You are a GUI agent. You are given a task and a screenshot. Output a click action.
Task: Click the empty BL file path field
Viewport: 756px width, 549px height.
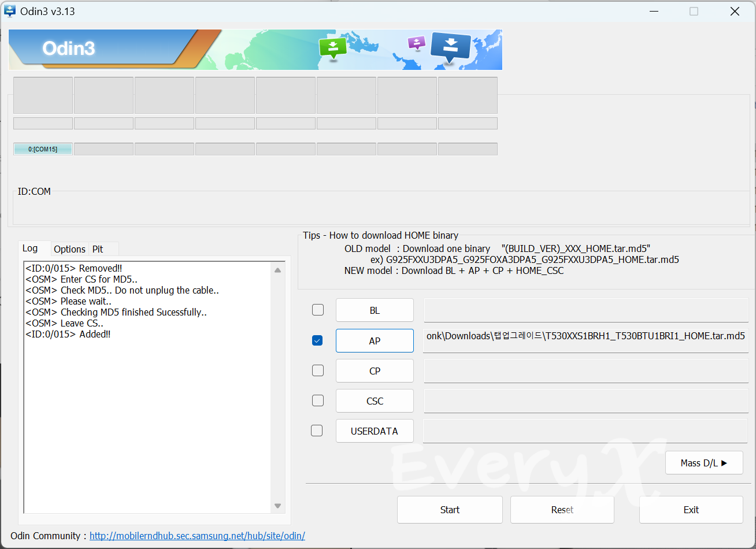click(x=586, y=310)
